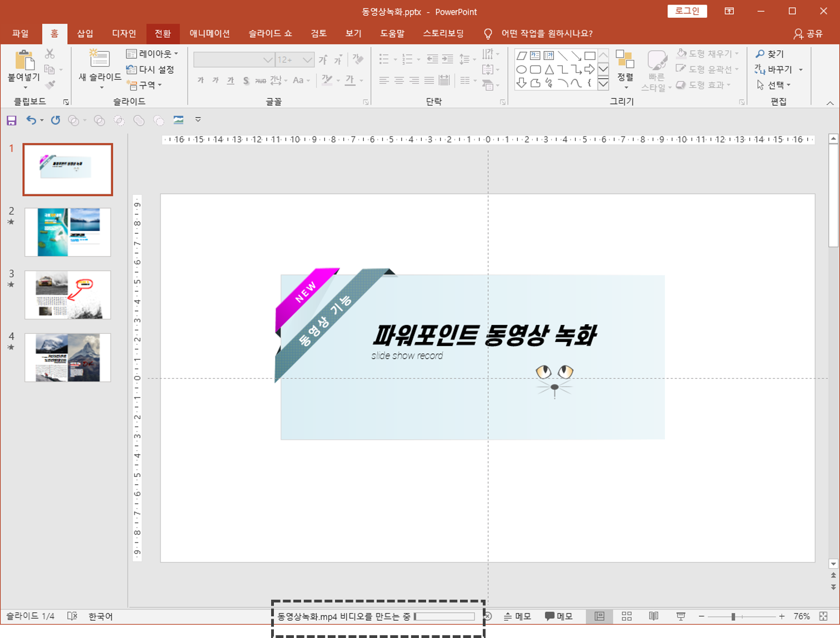Viewport: 840px width, 638px height.
Task: Open the font size combo box
Action: coord(295,59)
